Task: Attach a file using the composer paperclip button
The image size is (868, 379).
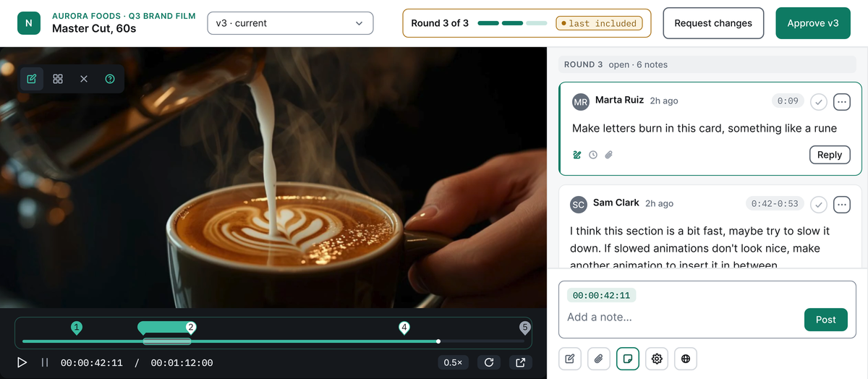Action: point(599,359)
